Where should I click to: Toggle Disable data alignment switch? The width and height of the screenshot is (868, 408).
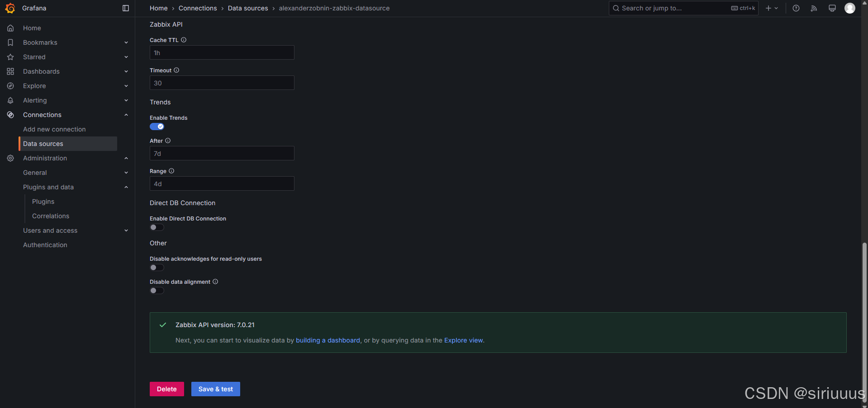[x=157, y=291]
